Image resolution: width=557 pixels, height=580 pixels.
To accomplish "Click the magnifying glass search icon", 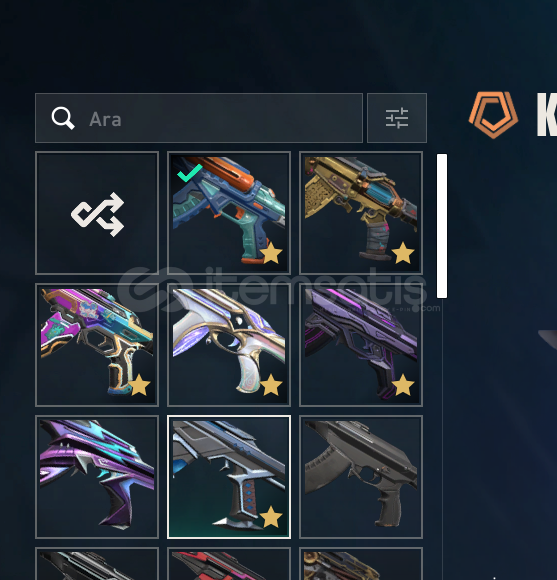I will tap(63, 118).
